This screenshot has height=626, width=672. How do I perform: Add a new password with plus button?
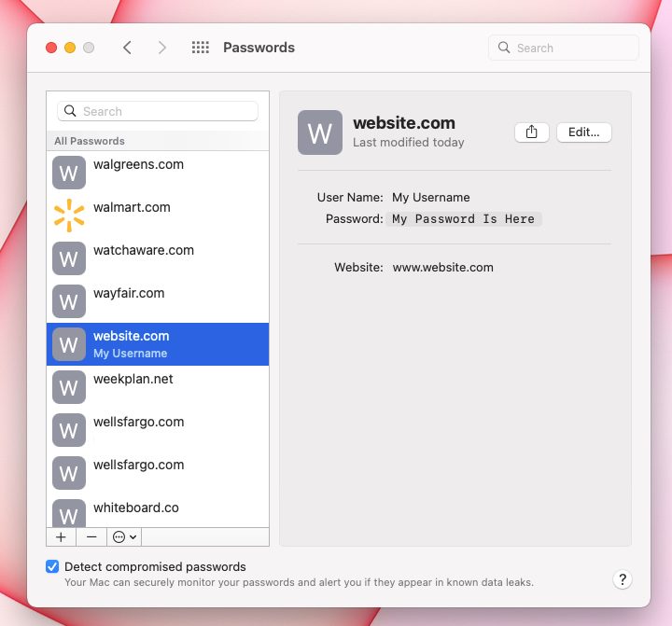61,536
